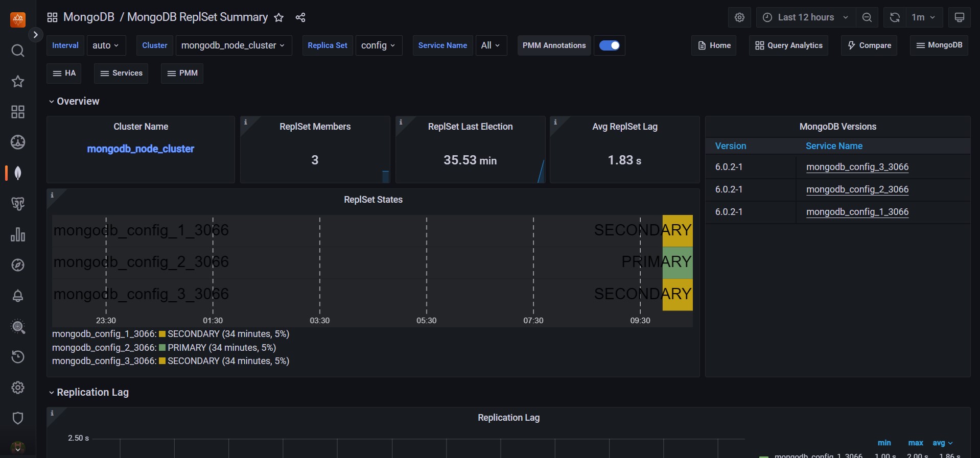Open the MongoDB leaf icon in sidebar
The height and width of the screenshot is (458, 980).
pos(18,173)
